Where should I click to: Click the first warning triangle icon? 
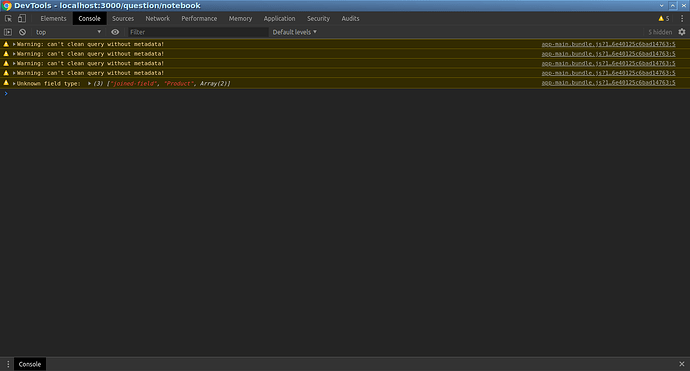pos(6,44)
